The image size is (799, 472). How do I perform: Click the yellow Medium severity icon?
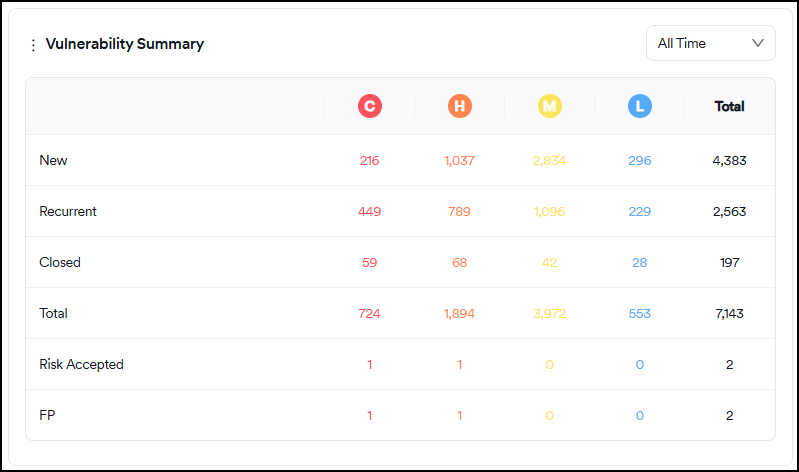pos(550,106)
